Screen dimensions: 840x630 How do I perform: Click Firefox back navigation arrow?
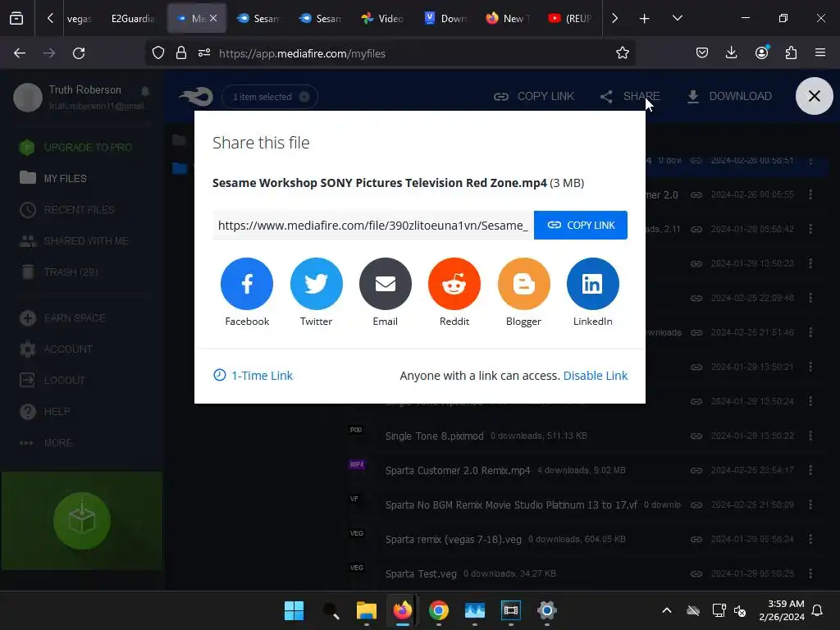click(20, 53)
